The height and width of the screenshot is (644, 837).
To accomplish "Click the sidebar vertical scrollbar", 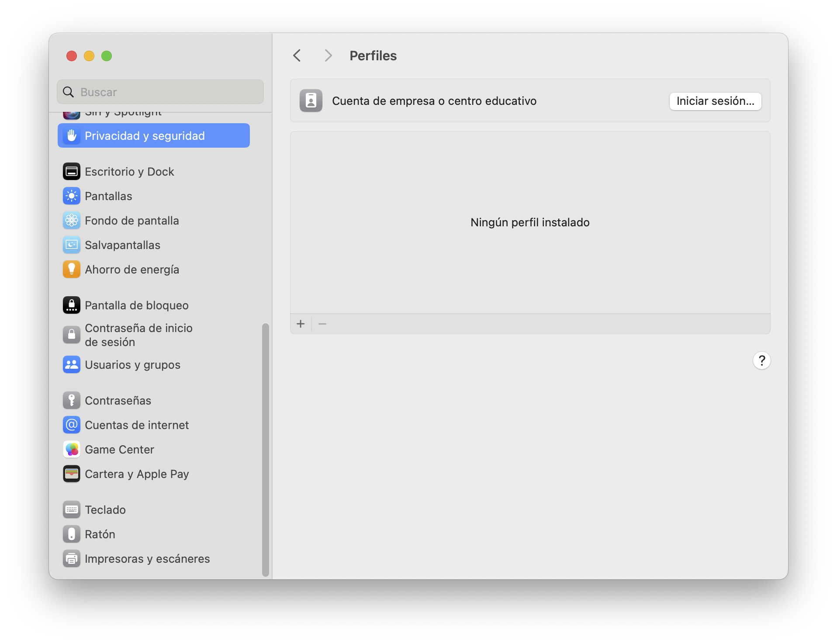I will (x=265, y=449).
